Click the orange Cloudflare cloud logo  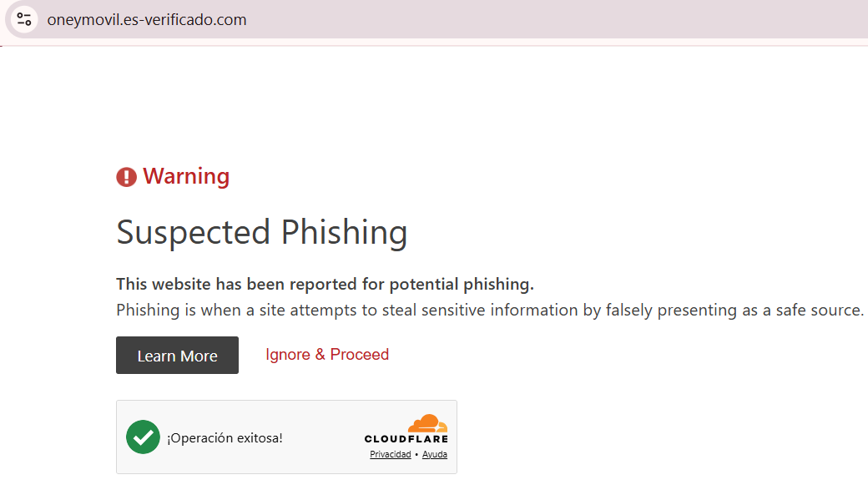click(428, 423)
